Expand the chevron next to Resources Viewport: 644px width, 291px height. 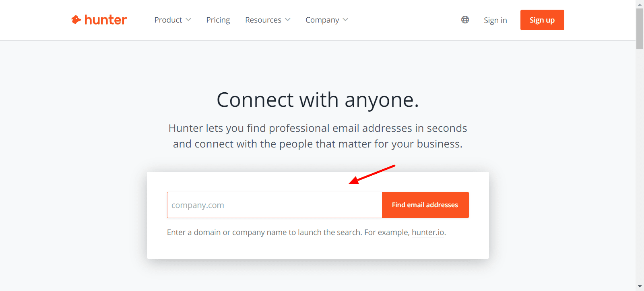tap(288, 20)
